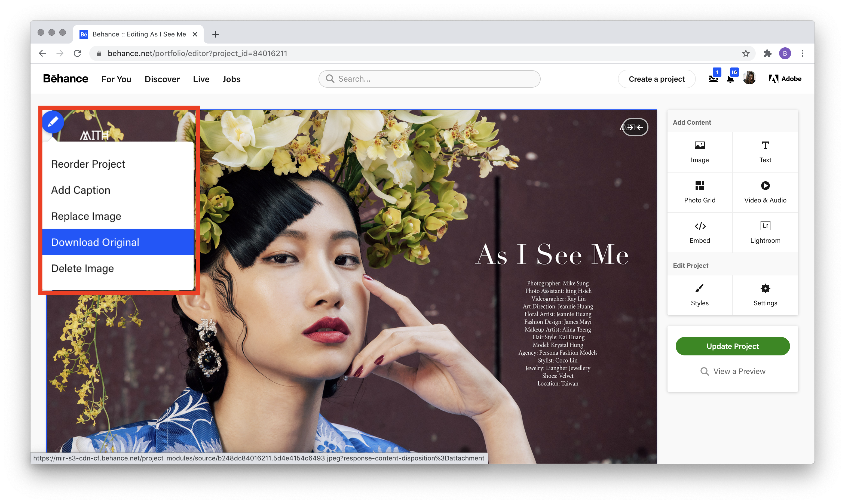Click the Replace Image option
Screen dimensions: 845x504
click(x=86, y=216)
